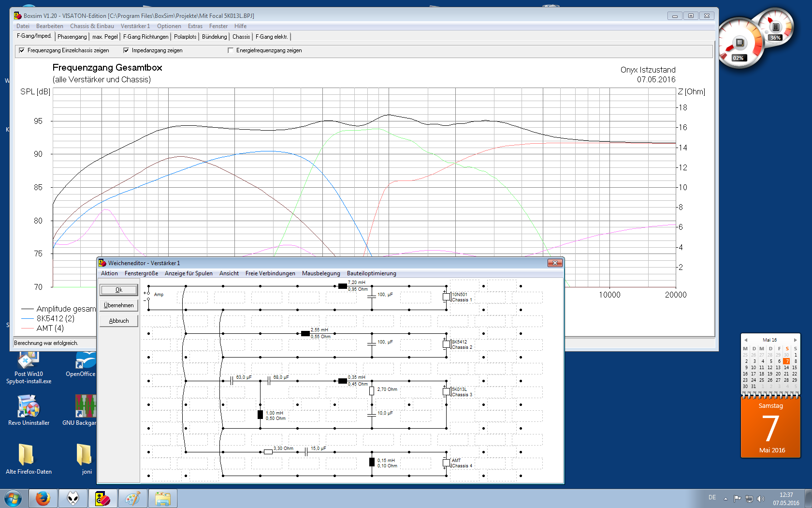The image size is (812, 508).
Task: Switch to the Phasengang tab
Action: 72,37
